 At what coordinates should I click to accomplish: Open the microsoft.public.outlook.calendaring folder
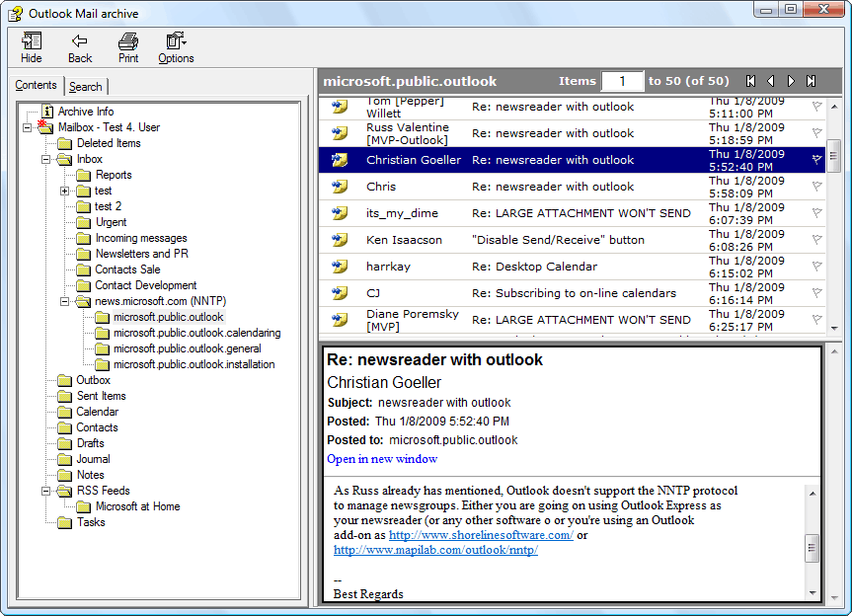(197, 333)
